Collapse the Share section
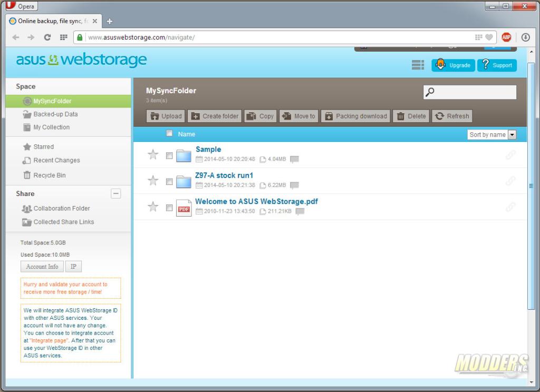540x392 pixels. (x=116, y=194)
